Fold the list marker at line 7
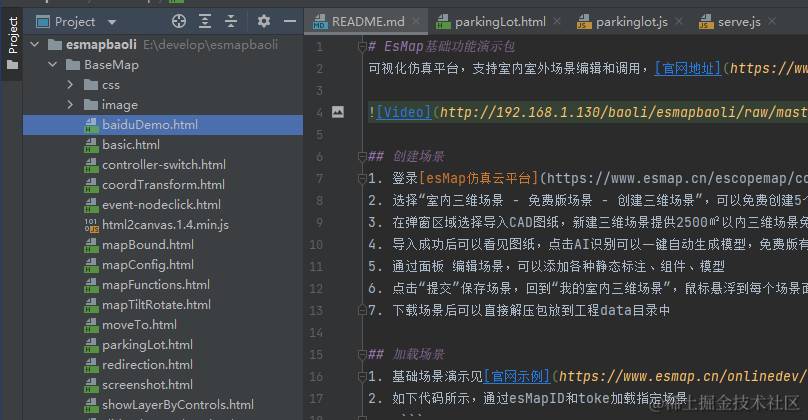 click(x=362, y=179)
